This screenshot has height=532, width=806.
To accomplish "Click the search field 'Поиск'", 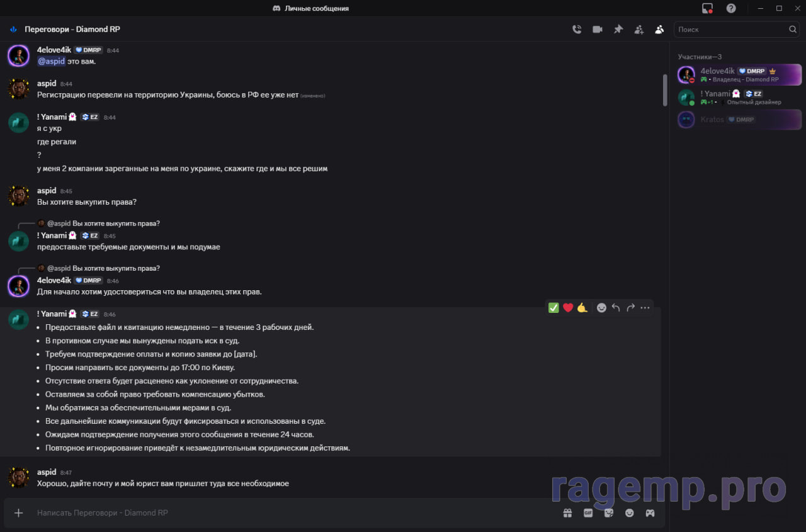I will [730, 30].
